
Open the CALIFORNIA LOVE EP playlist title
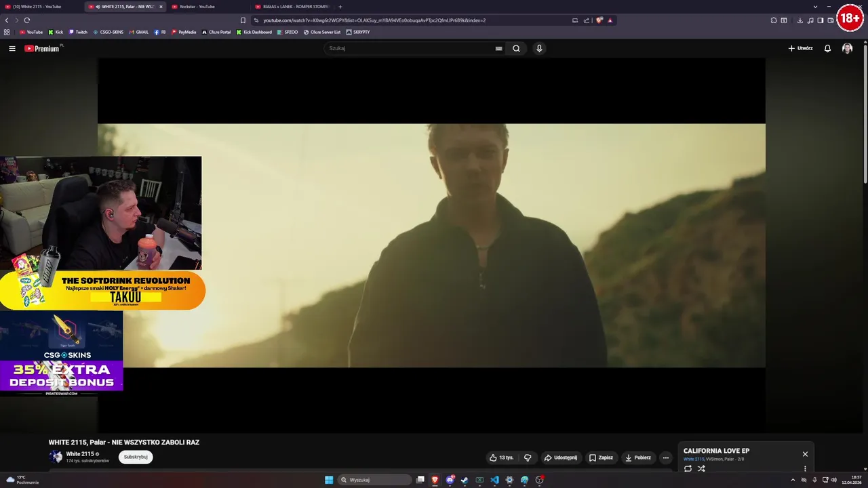click(716, 451)
